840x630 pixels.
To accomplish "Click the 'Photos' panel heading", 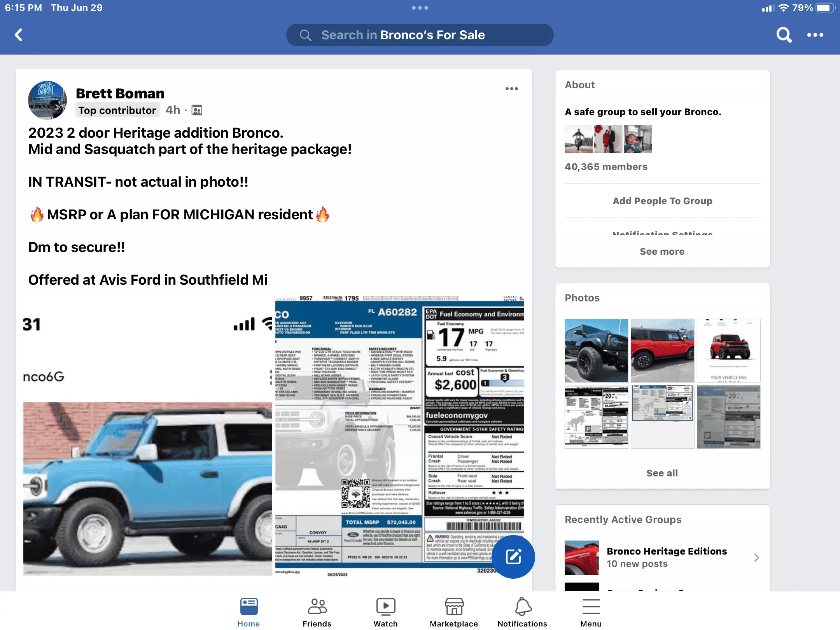I will [582, 298].
